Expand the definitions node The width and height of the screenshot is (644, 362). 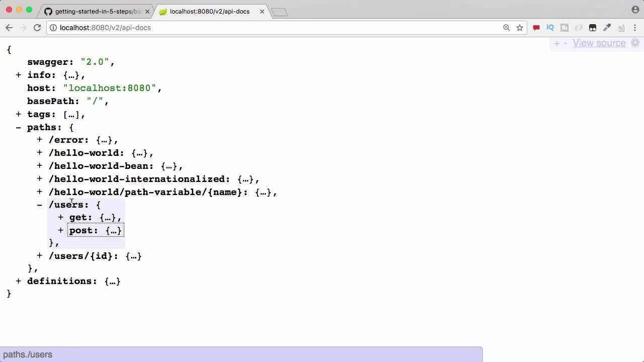[x=18, y=281]
